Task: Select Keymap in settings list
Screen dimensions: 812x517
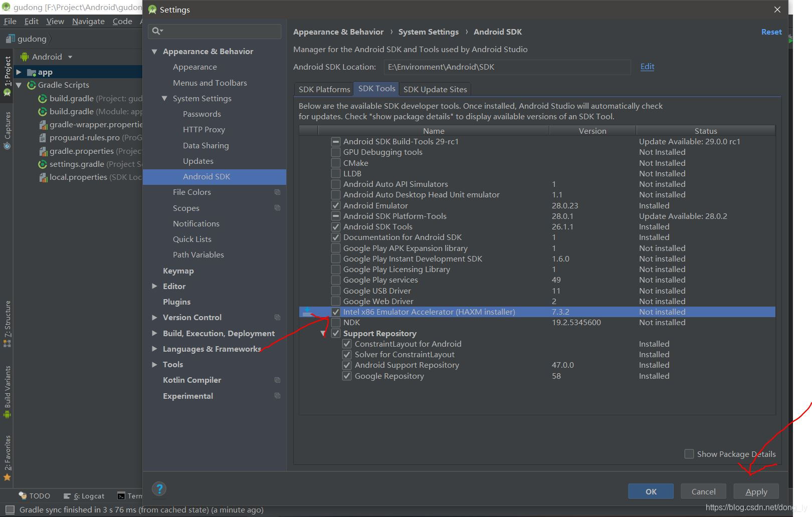Action: (x=178, y=271)
